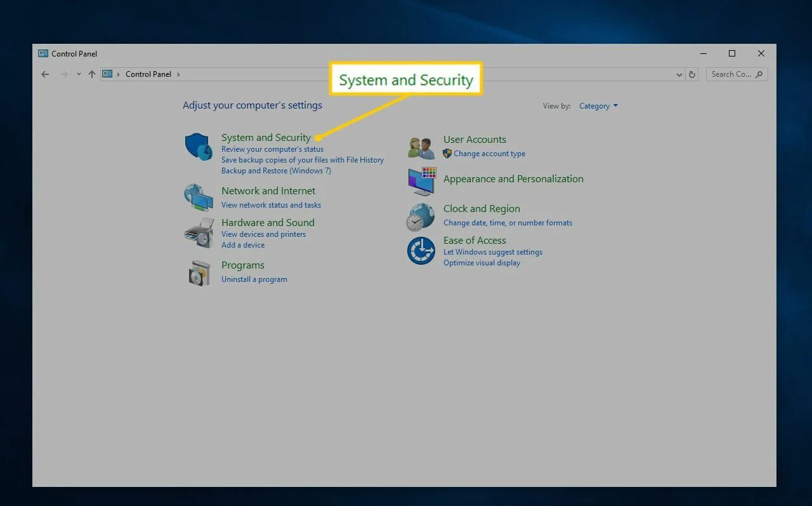Image resolution: width=812 pixels, height=506 pixels.
Task: Click Change date, time, or number formats
Action: coord(507,223)
